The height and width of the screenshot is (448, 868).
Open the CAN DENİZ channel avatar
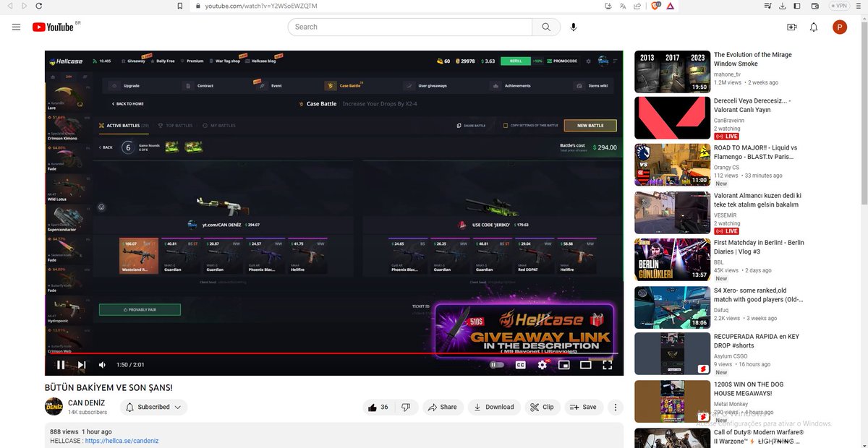point(54,407)
